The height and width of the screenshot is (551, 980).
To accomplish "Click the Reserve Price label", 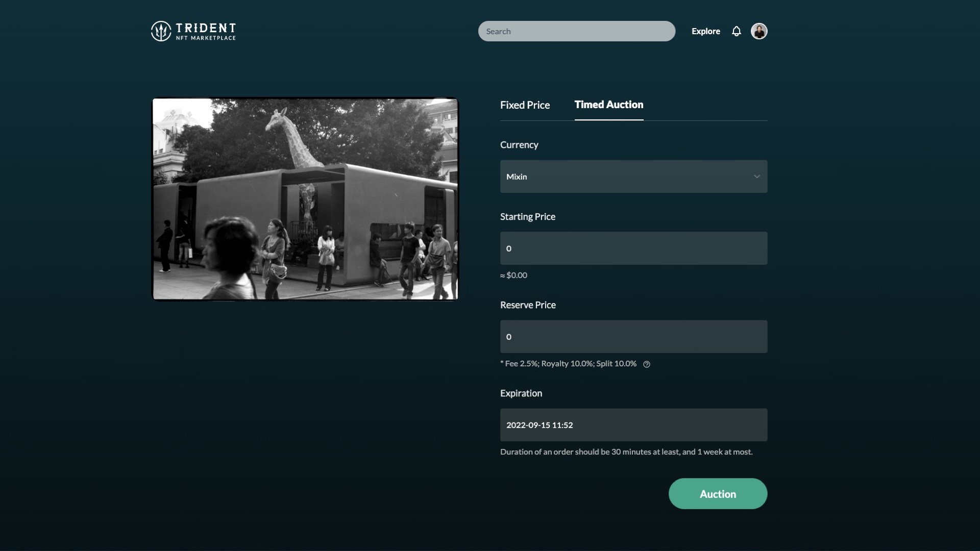I will tap(528, 305).
